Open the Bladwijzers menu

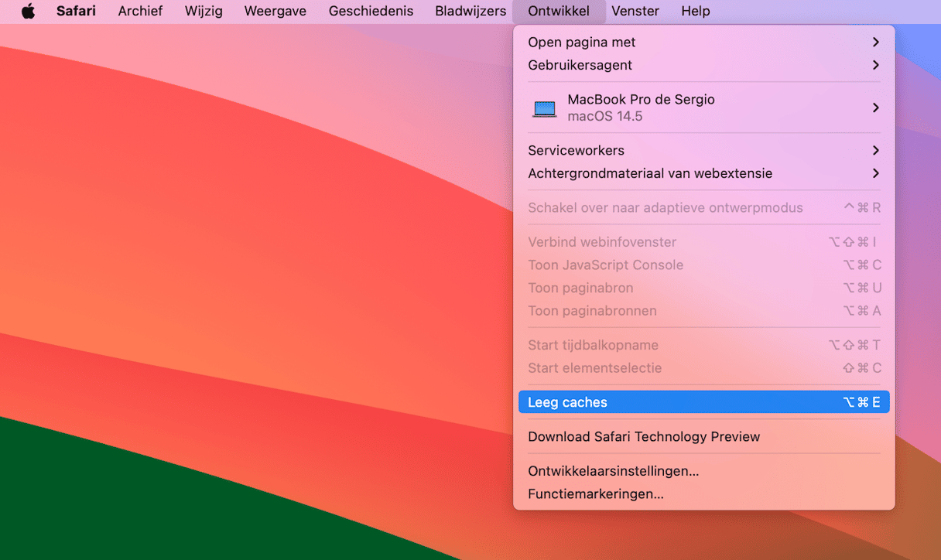[x=470, y=12]
